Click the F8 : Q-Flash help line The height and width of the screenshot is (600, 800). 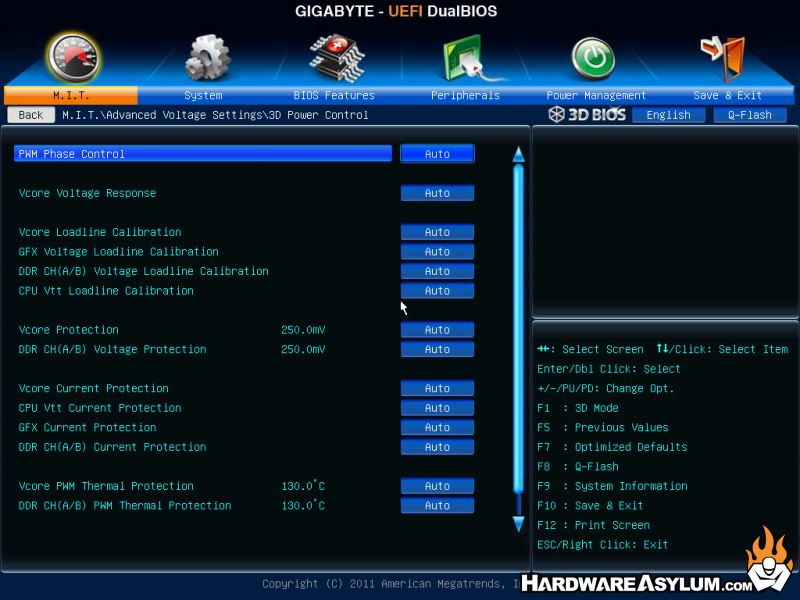point(578,466)
